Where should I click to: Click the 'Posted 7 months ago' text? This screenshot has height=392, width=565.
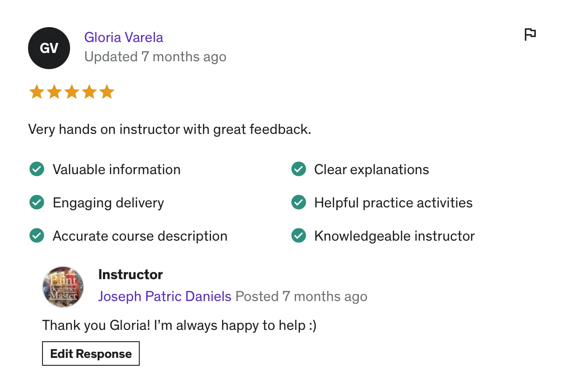click(301, 296)
